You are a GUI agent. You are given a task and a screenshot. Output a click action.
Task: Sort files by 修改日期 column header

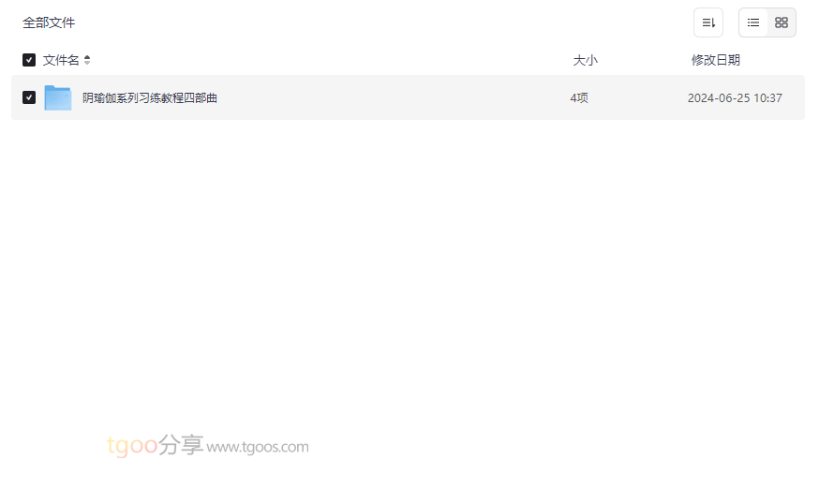pyautogui.click(x=716, y=60)
